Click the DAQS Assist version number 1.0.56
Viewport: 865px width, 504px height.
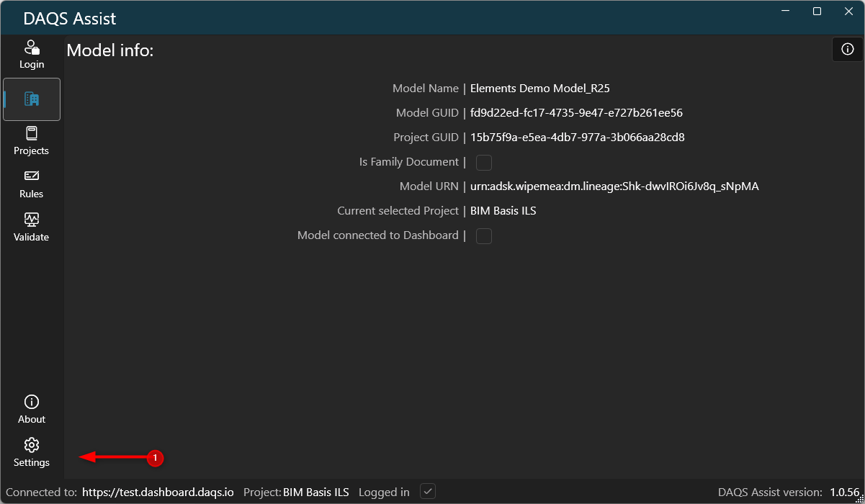pos(844,492)
